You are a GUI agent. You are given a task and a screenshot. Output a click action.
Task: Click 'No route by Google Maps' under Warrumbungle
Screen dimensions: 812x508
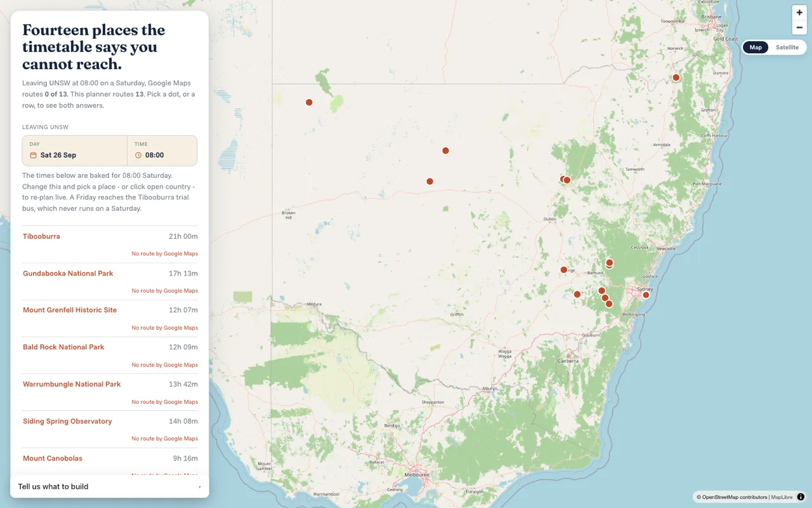(x=165, y=402)
